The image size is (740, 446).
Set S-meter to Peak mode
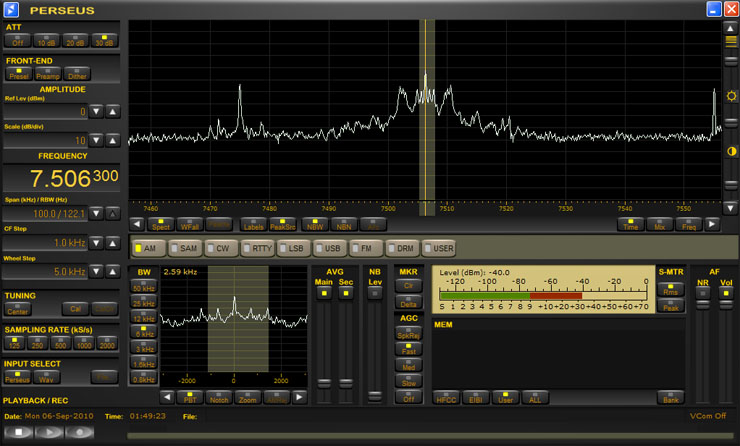click(671, 305)
